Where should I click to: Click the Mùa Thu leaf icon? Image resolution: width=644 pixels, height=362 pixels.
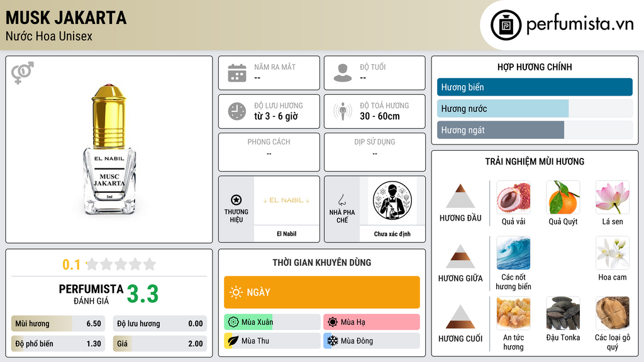233,341
